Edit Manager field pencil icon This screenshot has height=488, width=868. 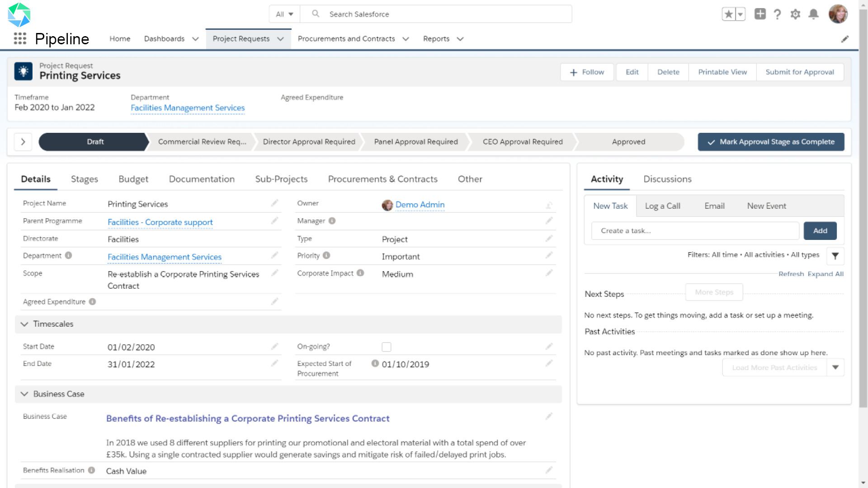(x=549, y=221)
